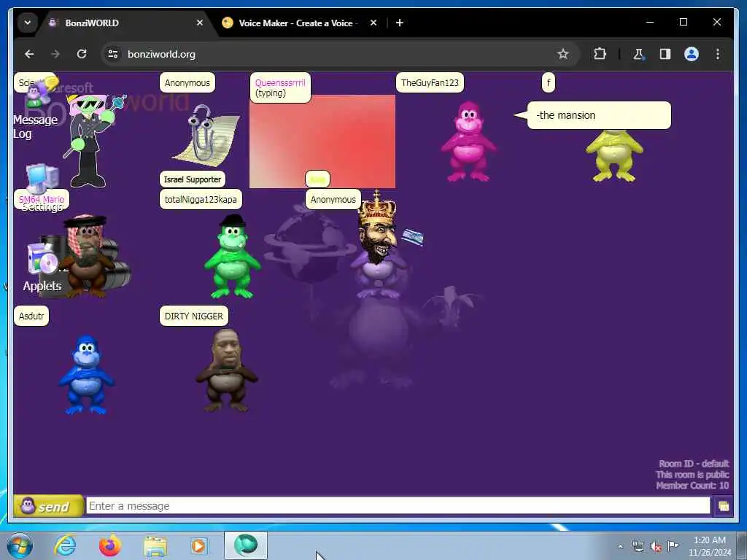Open the Settings computer icon
Screen dimensions: 747x560
point(42,178)
